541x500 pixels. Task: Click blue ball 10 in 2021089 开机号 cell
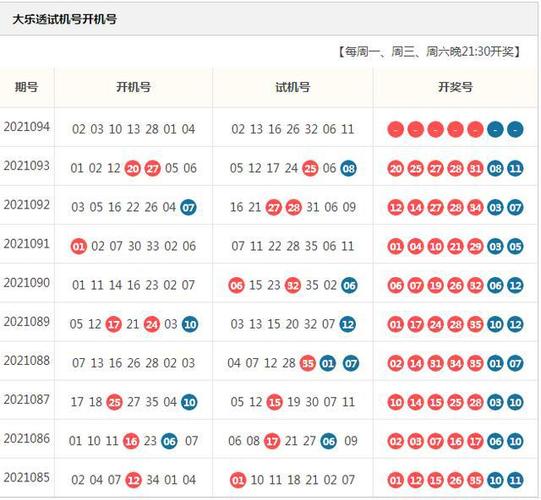click(x=190, y=324)
